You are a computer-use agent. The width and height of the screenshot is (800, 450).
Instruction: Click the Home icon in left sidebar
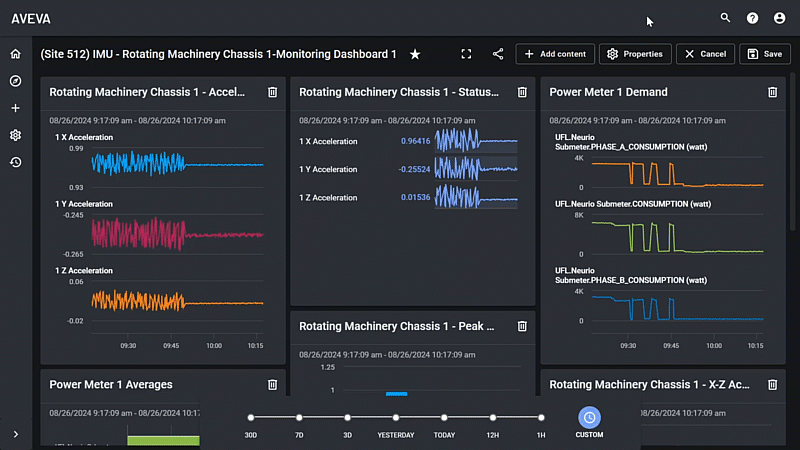pyautogui.click(x=15, y=54)
